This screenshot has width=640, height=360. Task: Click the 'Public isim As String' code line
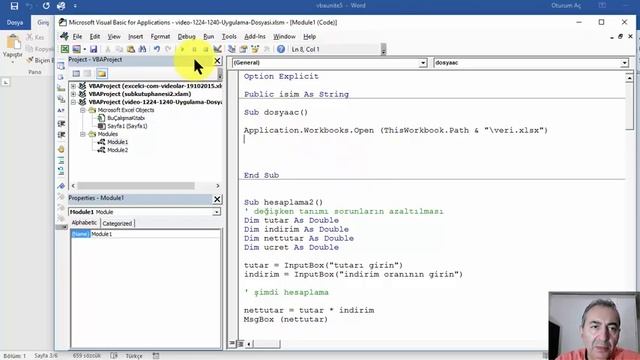[x=296, y=94]
